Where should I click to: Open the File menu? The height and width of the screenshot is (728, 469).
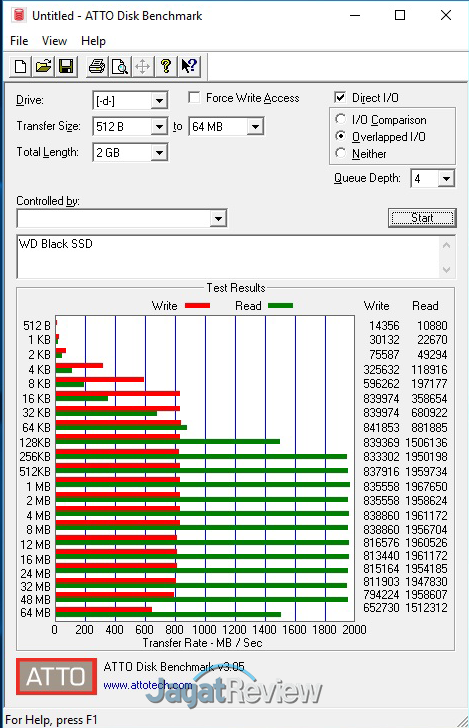19,41
